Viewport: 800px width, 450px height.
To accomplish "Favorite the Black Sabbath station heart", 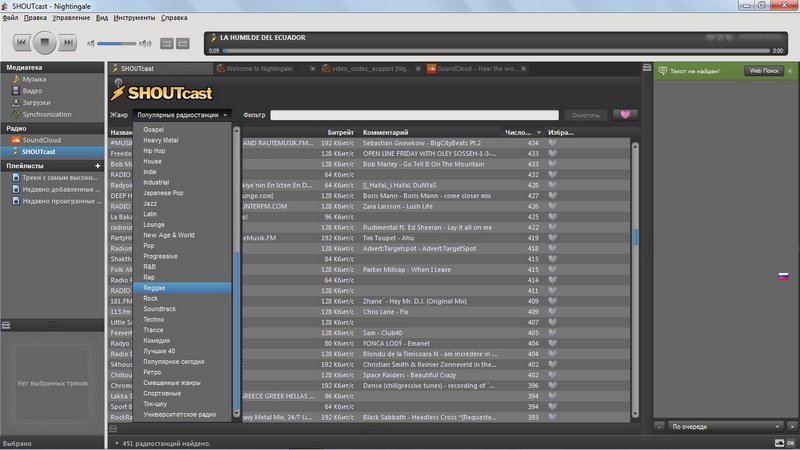I will pyautogui.click(x=553, y=417).
